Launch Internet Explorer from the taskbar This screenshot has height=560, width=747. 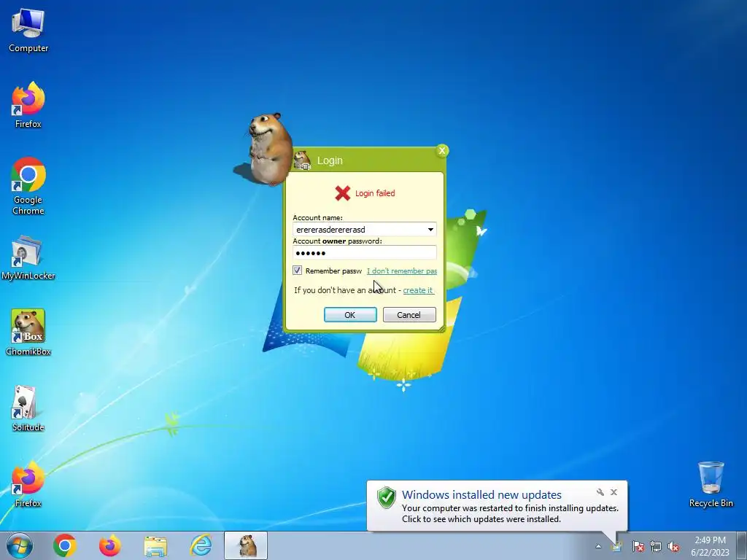coord(201,545)
